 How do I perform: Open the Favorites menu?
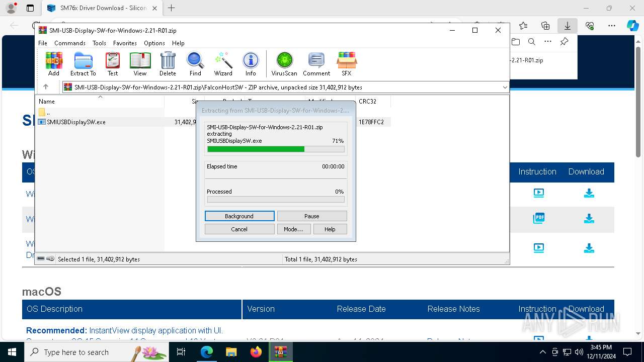click(125, 43)
